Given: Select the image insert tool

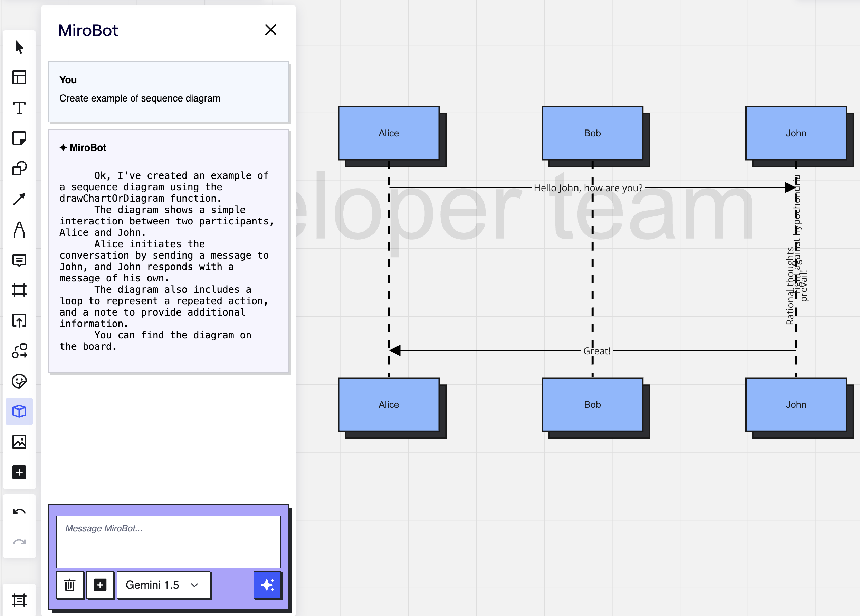Looking at the screenshot, I should (19, 442).
